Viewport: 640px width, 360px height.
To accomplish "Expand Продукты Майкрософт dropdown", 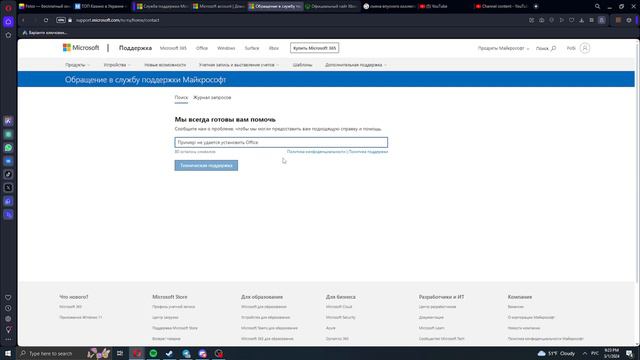I will (x=503, y=48).
